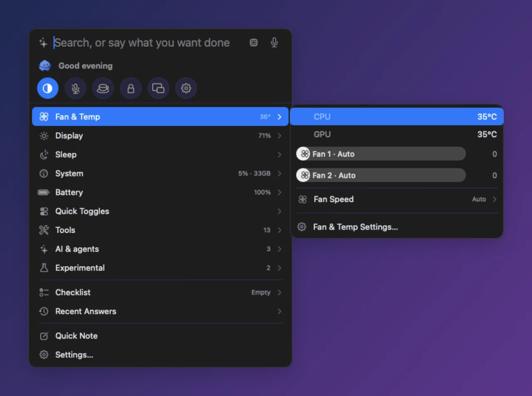Click the clock icon of Recent Answers
532x396 pixels.
pyautogui.click(x=44, y=311)
